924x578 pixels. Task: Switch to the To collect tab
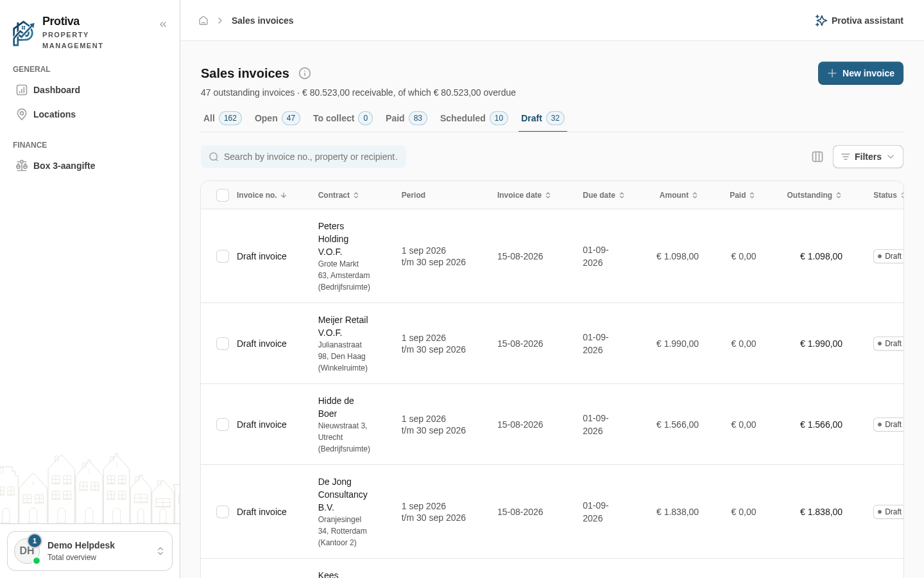click(x=343, y=118)
